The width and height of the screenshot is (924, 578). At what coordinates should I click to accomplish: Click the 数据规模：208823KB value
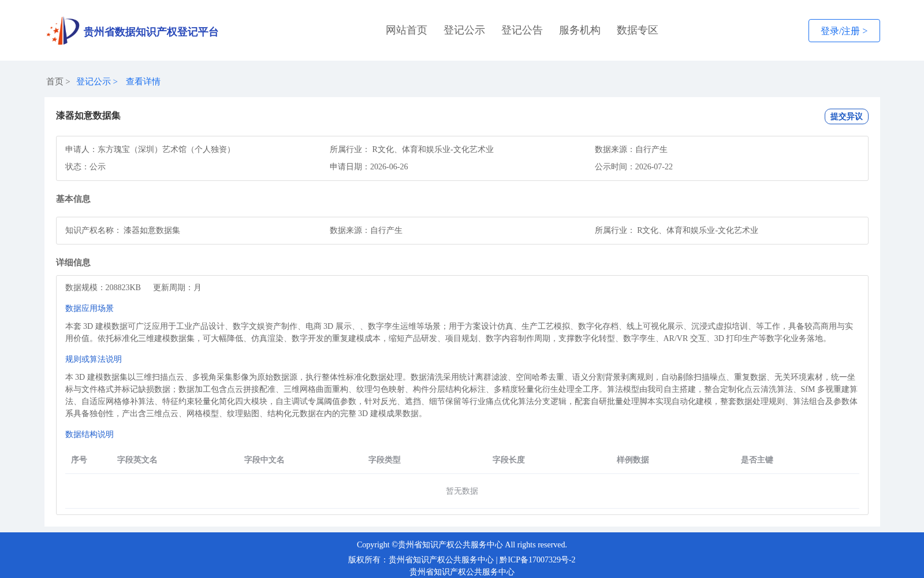tap(103, 287)
